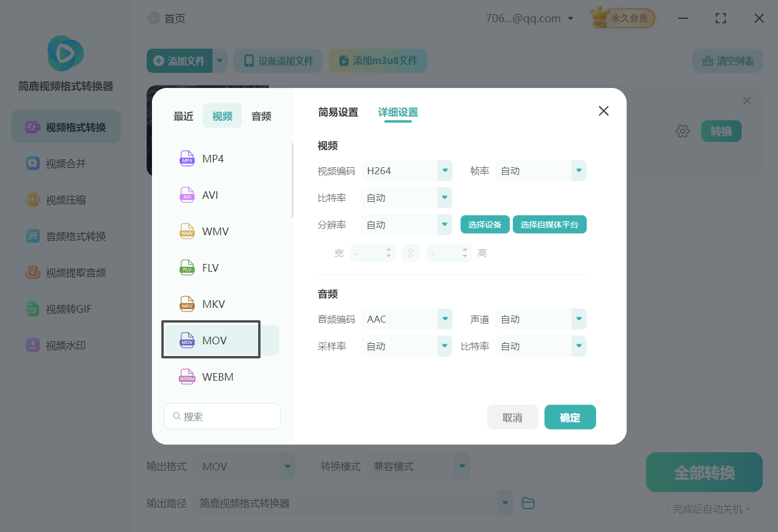Open 视频转GIF from the sidebar
The width and height of the screenshot is (778, 532).
coord(65,309)
